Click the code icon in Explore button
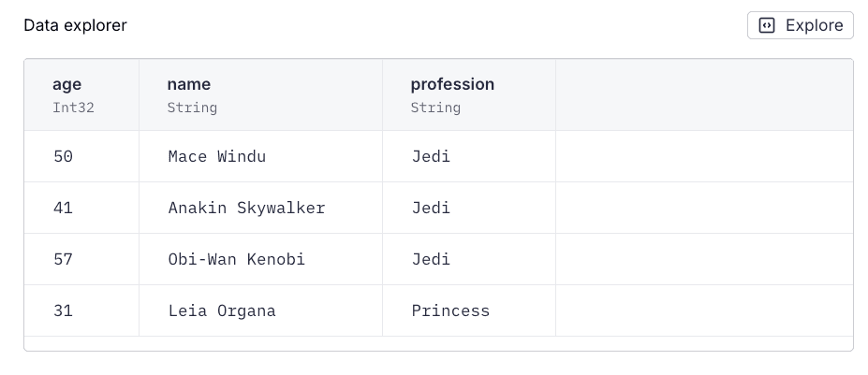 click(x=767, y=25)
